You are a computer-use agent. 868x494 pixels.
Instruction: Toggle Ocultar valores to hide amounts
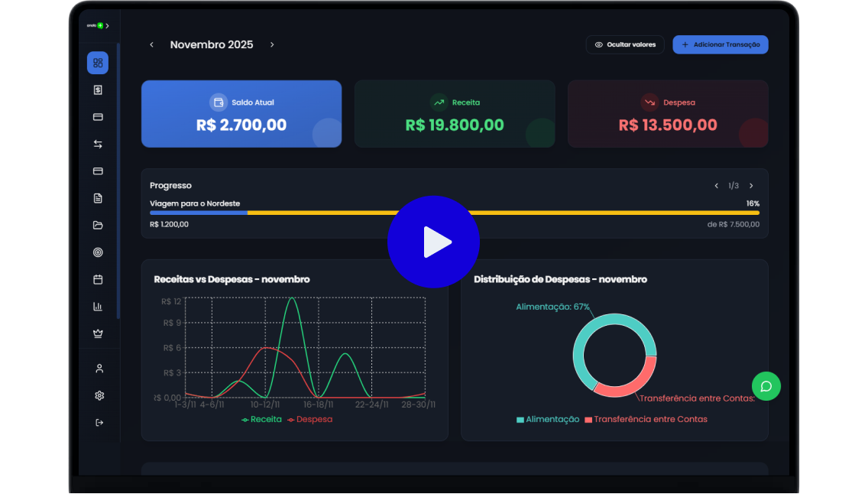pos(625,45)
